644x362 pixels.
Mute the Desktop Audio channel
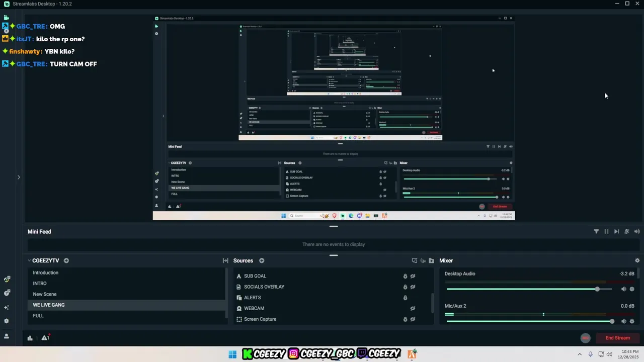pos(624,289)
